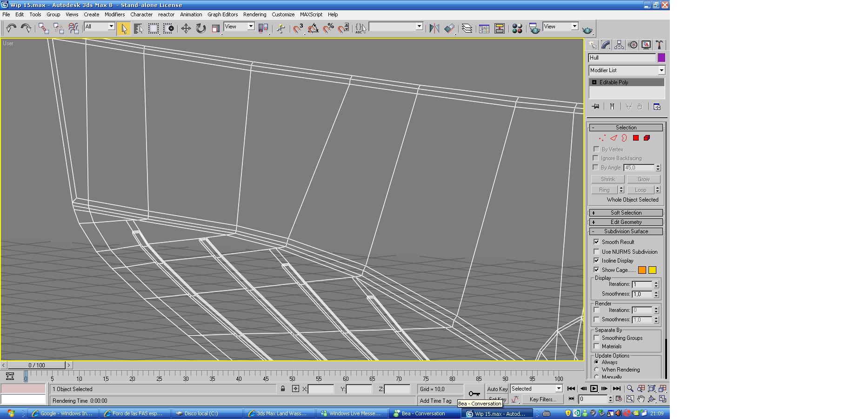Open the File menu
This screenshot has height=419, width=868.
7,14
